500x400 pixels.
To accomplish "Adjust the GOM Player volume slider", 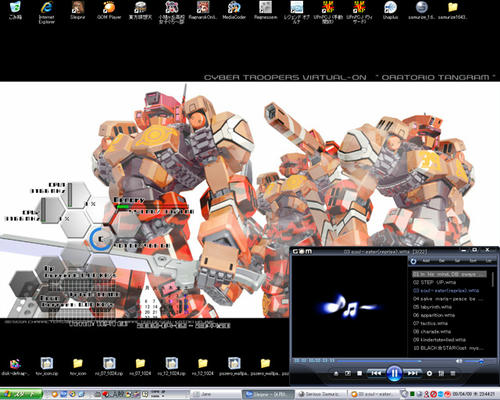I will [474, 361].
